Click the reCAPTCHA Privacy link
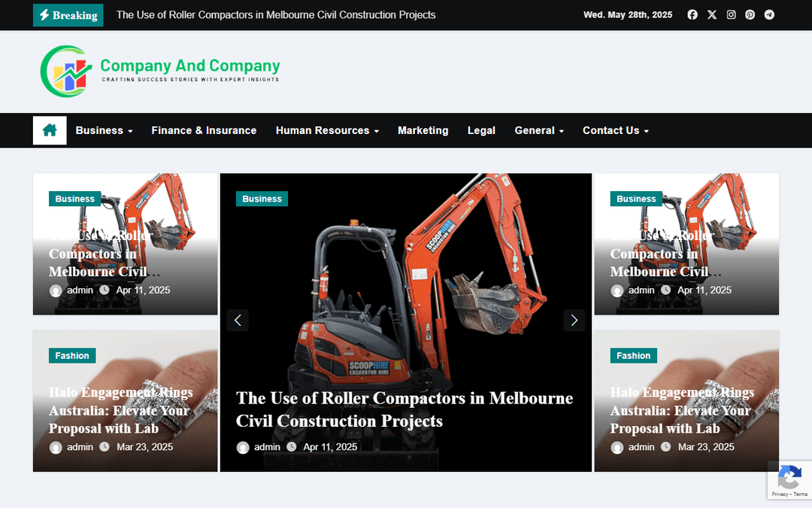812x508 pixels. click(780, 494)
